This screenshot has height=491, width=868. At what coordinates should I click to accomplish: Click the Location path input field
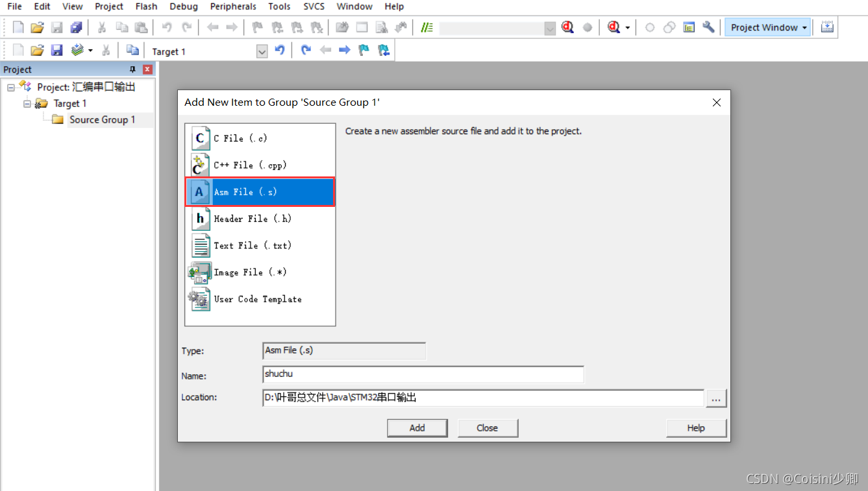pos(483,398)
